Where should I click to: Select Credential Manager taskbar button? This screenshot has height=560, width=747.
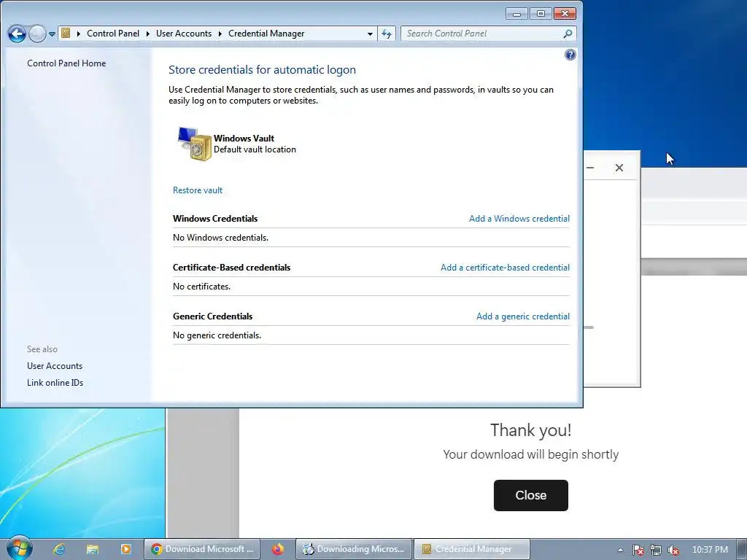[472, 549]
